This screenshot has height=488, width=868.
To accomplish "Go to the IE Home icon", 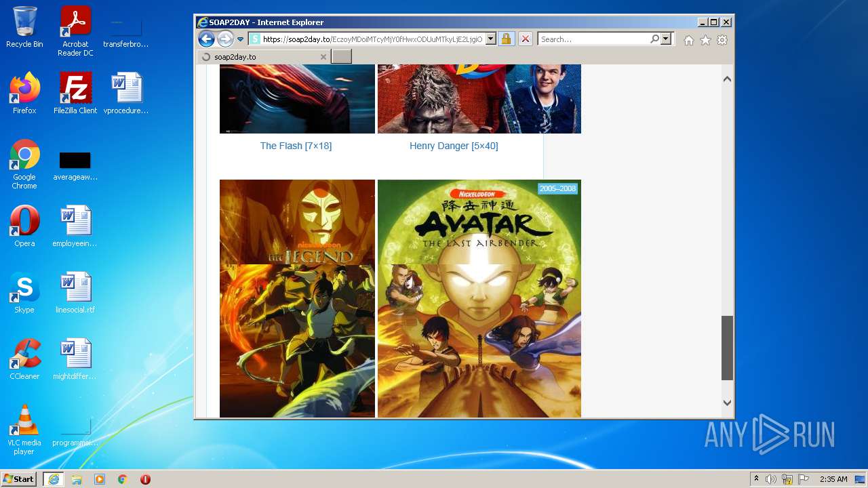I will [x=689, y=40].
